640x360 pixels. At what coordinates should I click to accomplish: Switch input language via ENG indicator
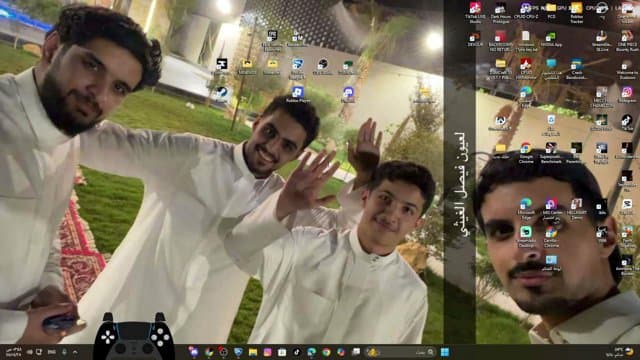click(x=52, y=352)
